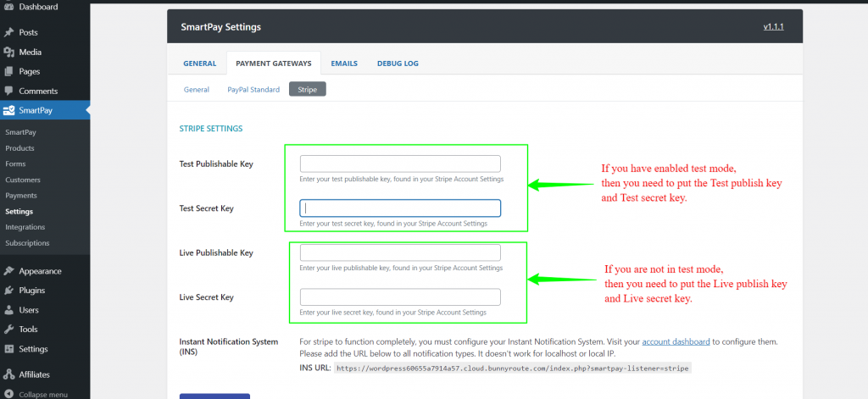The image size is (868, 399).
Task: Click the INS URL code text
Action: click(x=513, y=368)
